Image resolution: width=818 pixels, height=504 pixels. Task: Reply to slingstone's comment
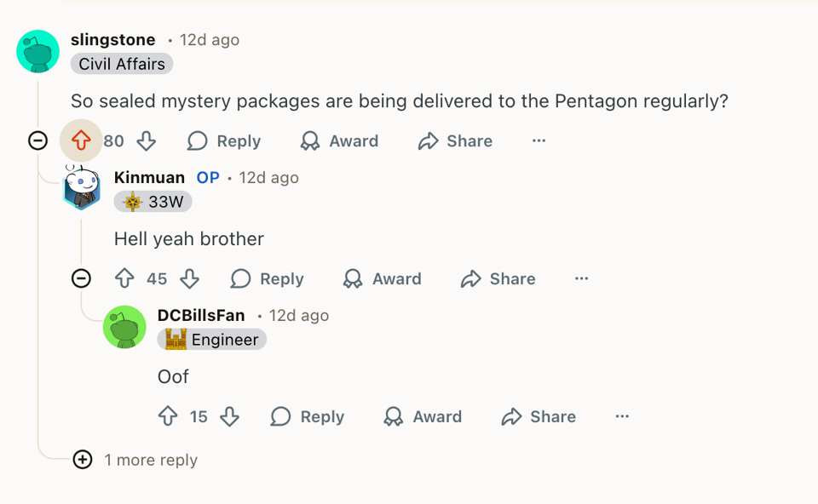coord(224,140)
